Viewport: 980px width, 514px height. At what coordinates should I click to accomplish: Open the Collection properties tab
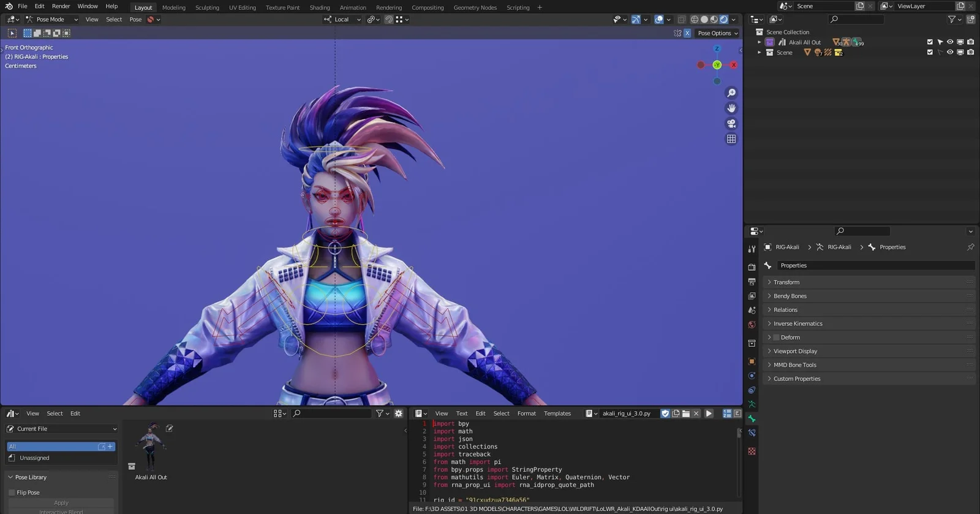coord(752,343)
